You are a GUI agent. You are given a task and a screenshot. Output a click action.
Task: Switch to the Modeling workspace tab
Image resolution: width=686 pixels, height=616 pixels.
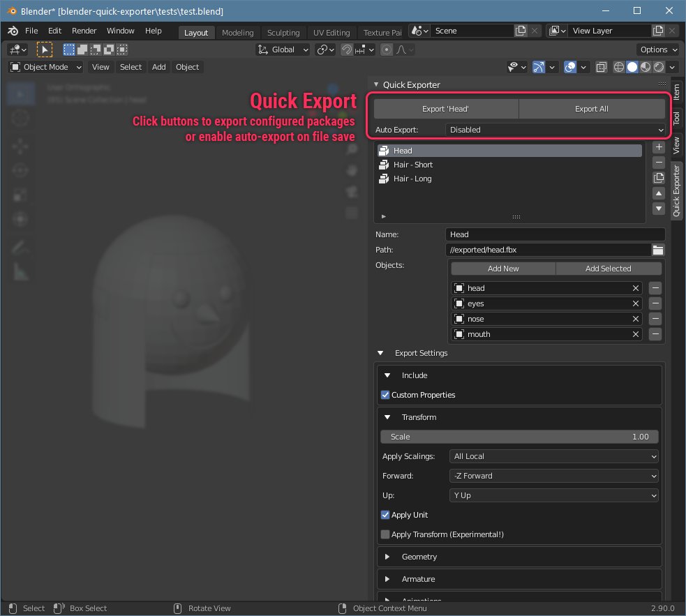pyautogui.click(x=237, y=33)
